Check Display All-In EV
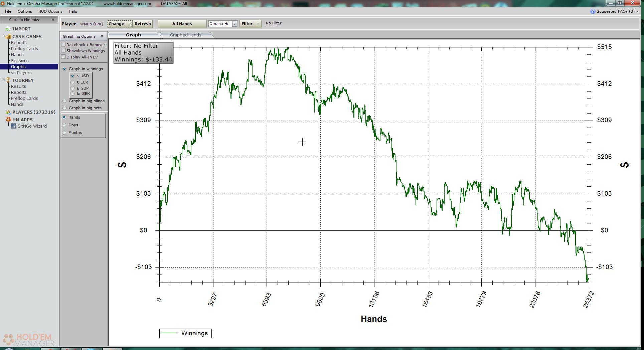The height and width of the screenshot is (350, 644). [x=63, y=57]
